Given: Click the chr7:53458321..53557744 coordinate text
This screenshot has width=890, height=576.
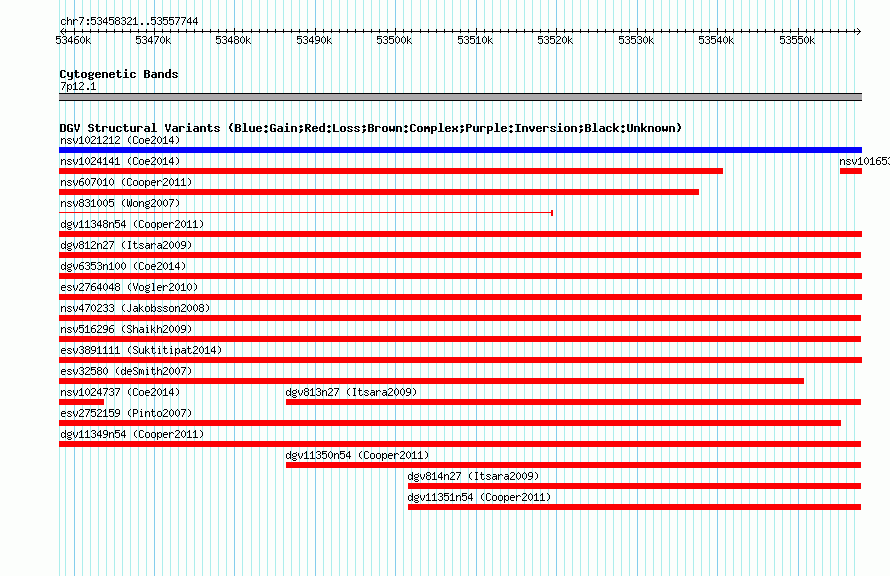Looking at the screenshot, I should pos(129,22).
